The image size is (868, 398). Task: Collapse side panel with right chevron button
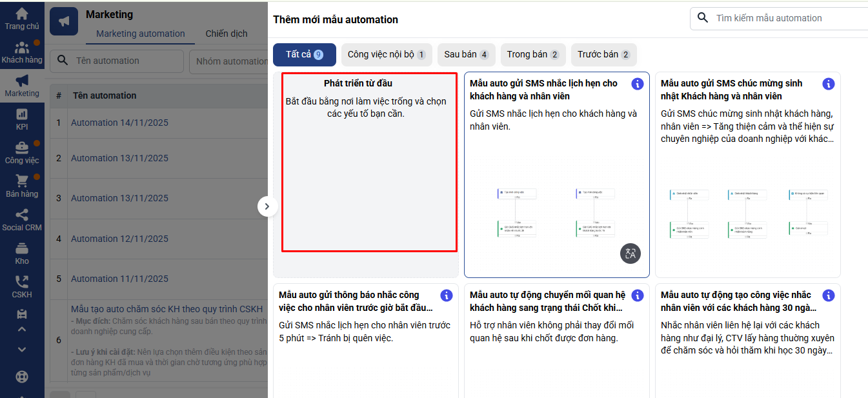pos(267,206)
